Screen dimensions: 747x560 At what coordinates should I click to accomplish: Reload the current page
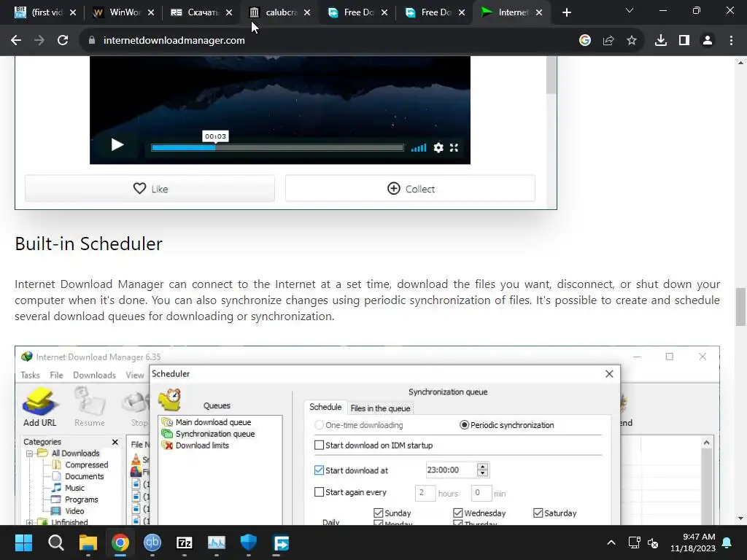[x=63, y=41]
